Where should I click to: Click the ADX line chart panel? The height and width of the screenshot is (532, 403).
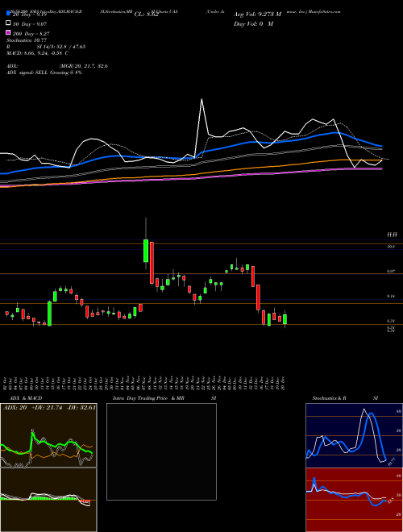point(48,435)
